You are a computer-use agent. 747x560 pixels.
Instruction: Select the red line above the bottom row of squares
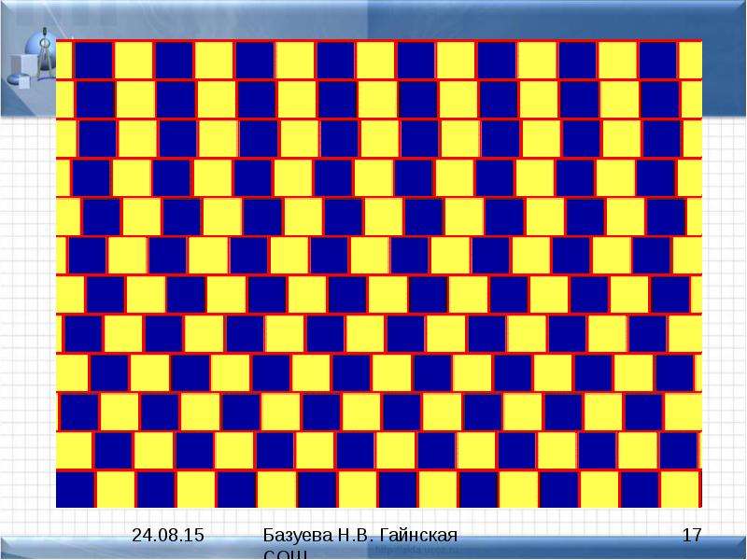[379, 470]
